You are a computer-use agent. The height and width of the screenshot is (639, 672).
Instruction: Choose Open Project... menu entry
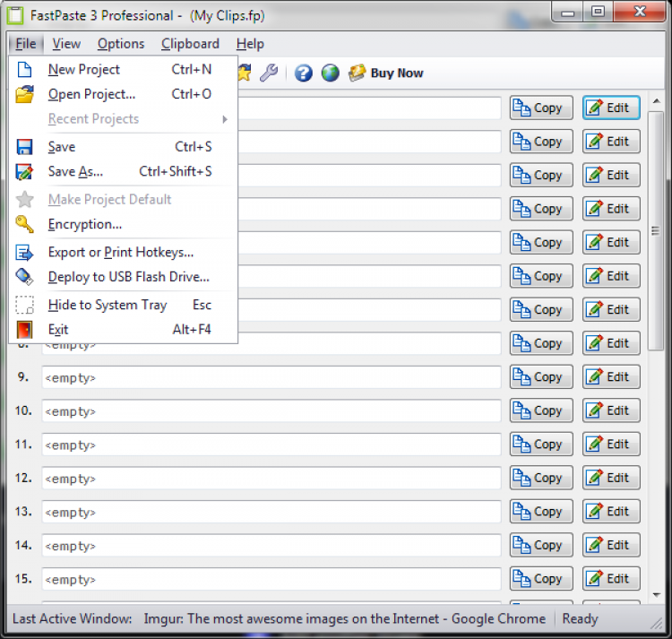123,94
